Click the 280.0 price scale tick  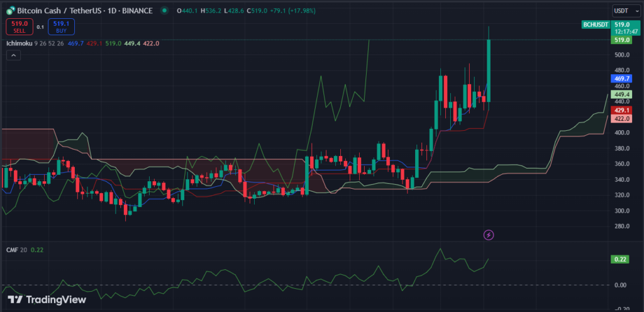(x=622, y=226)
